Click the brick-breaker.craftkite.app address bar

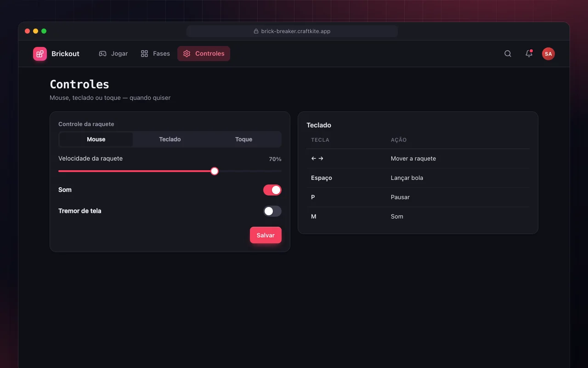[292, 31]
